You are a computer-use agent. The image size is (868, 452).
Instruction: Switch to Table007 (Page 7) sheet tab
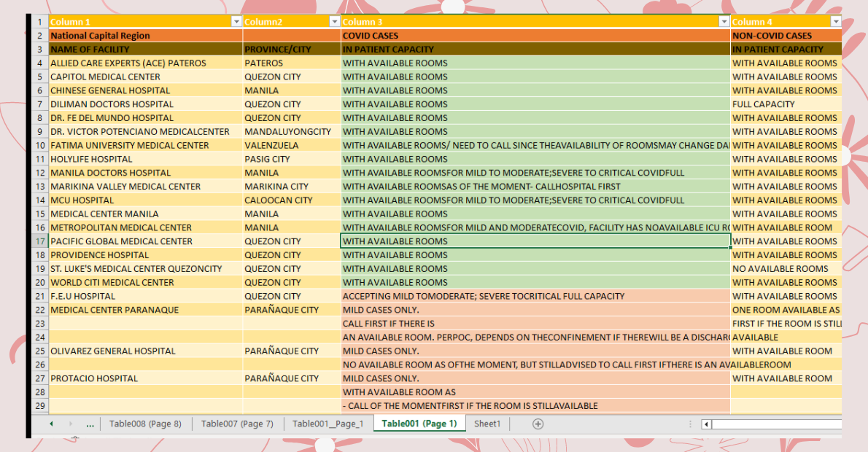[x=237, y=424]
